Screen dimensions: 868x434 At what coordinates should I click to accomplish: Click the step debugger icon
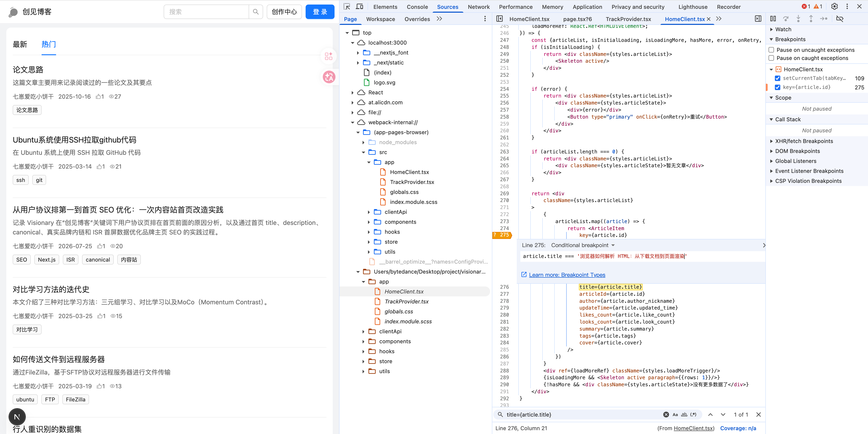click(823, 19)
